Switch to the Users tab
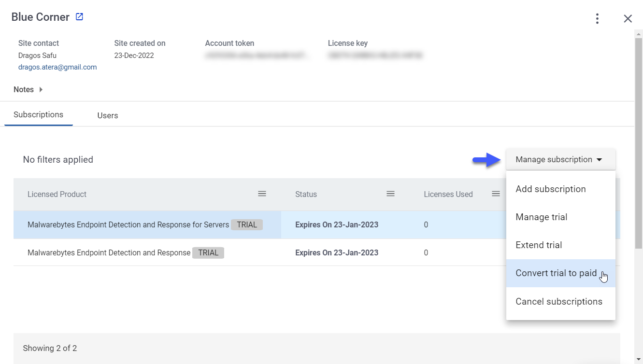Screen dimensions: 643x364 pos(108,115)
